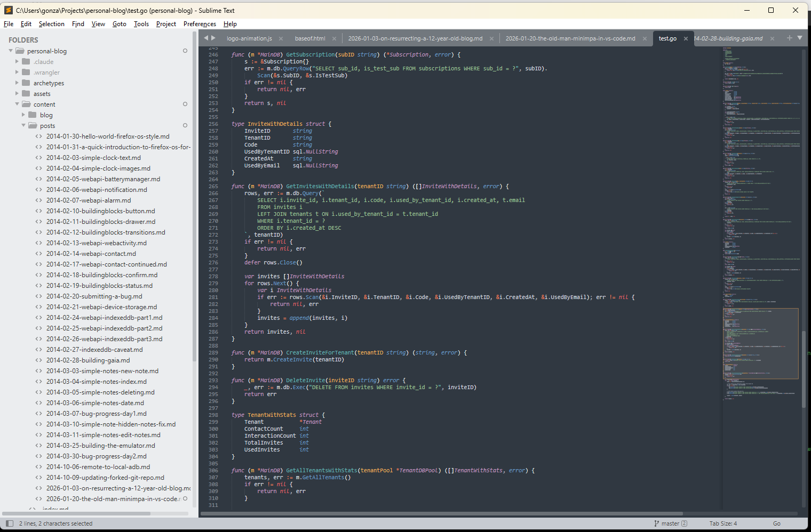This screenshot has height=532, width=811.
Task: Open a new tab with the plus icon
Action: pyautogui.click(x=790, y=38)
